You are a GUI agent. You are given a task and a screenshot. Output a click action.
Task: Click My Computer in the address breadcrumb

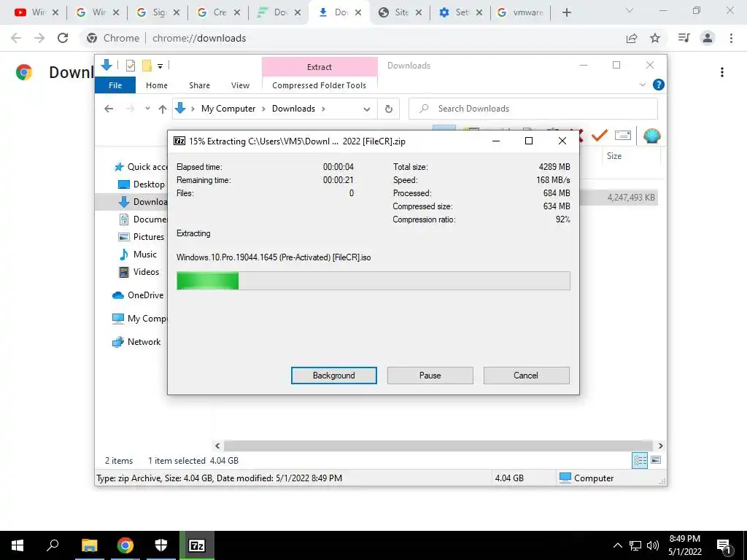(228, 109)
